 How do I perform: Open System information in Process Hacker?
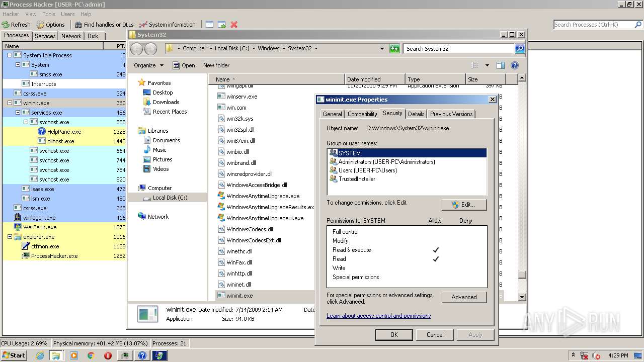pos(168,24)
